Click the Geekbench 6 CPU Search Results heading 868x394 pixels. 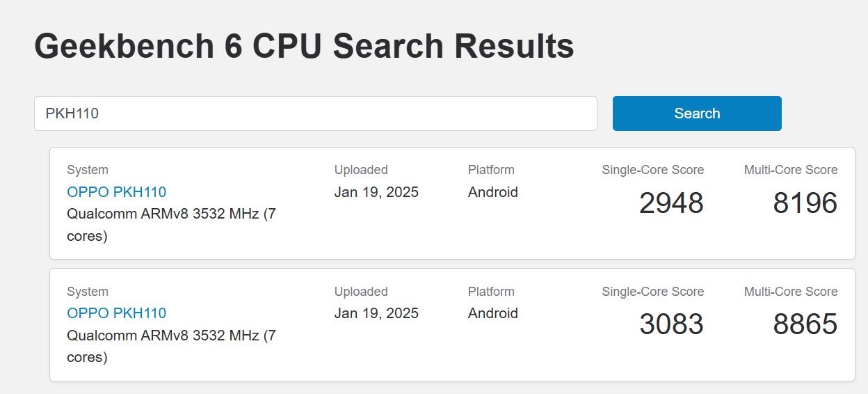click(304, 46)
